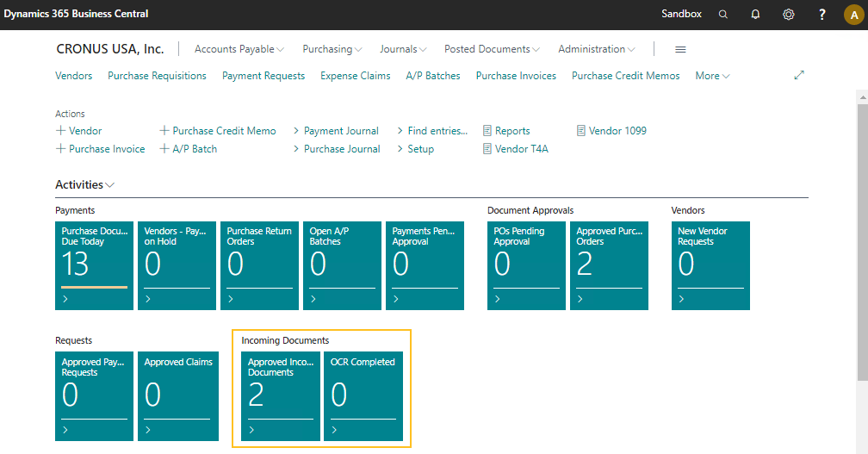Open the A/P Batches page
Screen dimensions: 868x454
coord(433,76)
